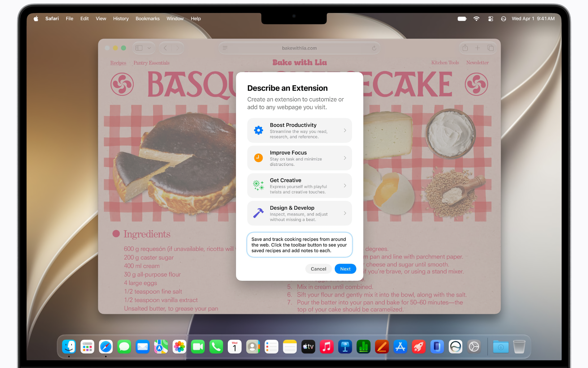Click the Cancel button
This screenshot has width=588, height=368.
pos(318,269)
